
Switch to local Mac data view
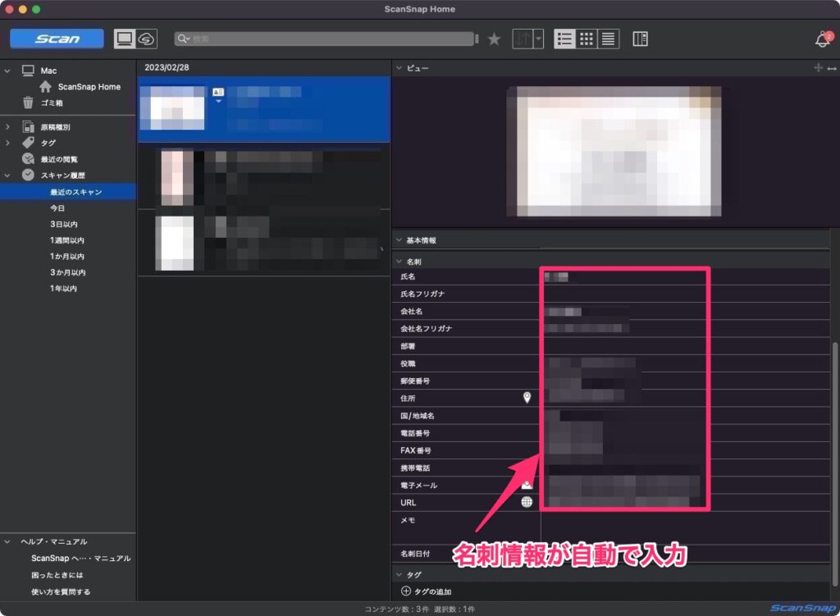pyautogui.click(x=125, y=39)
